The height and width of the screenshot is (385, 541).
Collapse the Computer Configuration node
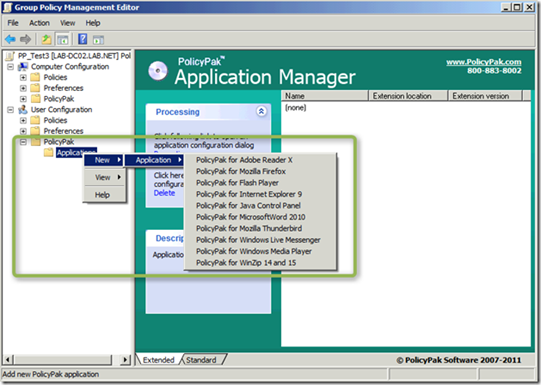click(10, 67)
